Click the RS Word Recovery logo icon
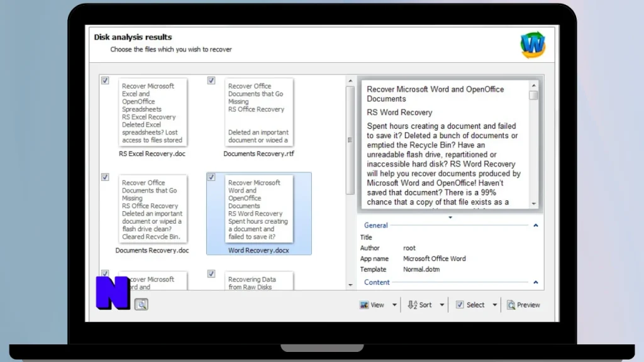644x362 pixels. point(533,45)
